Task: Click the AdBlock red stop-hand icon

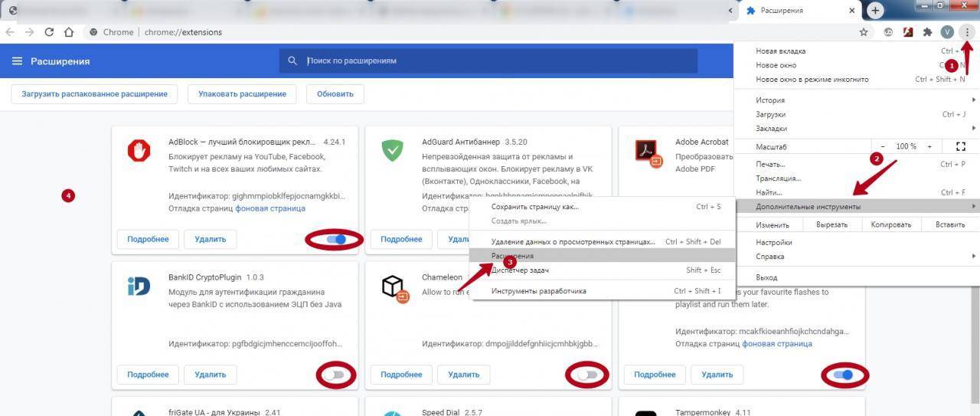Action: pos(139,151)
